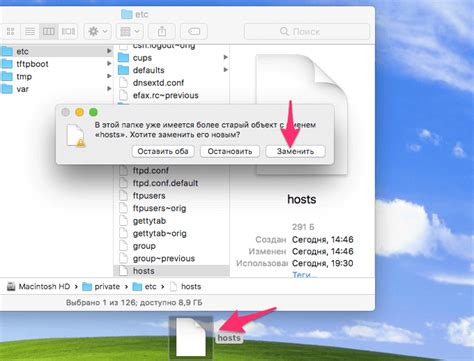Select the gettytab file
This screenshot has width=474, height=361.
[x=172, y=221]
